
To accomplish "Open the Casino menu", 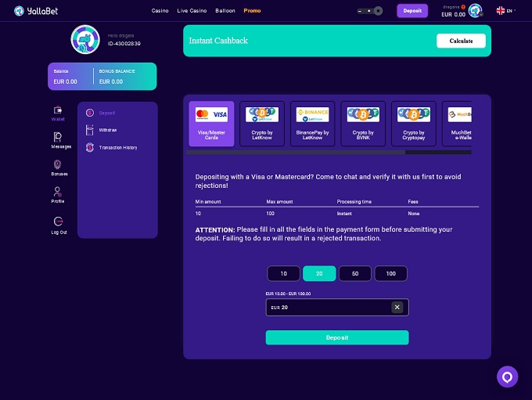I will 160,11.
